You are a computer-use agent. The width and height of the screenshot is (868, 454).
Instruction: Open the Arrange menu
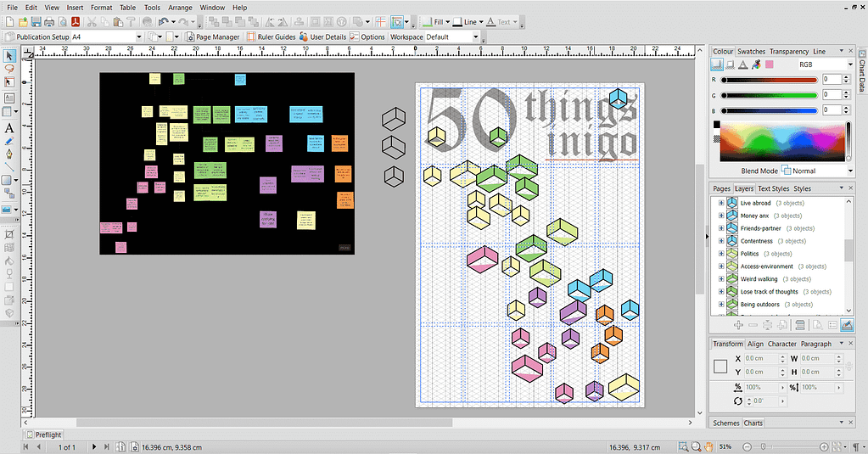coord(180,8)
